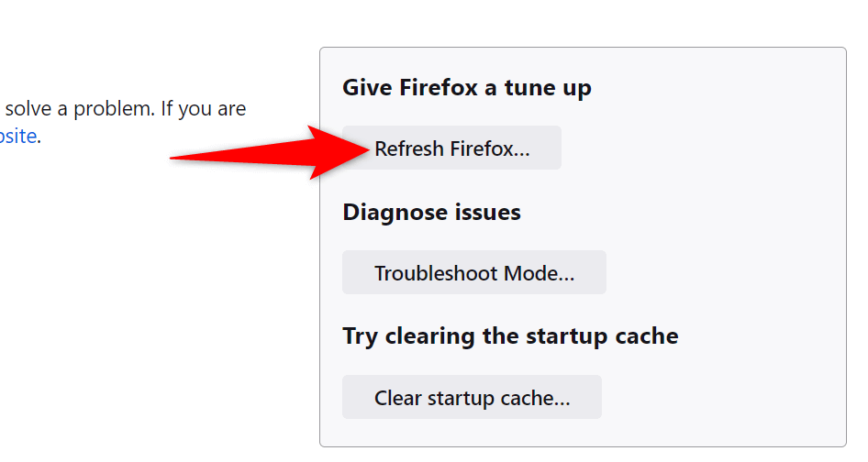Screen dimensions: 868x462
Task: Click the word "solve" in the paragraph
Action: coord(28,109)
